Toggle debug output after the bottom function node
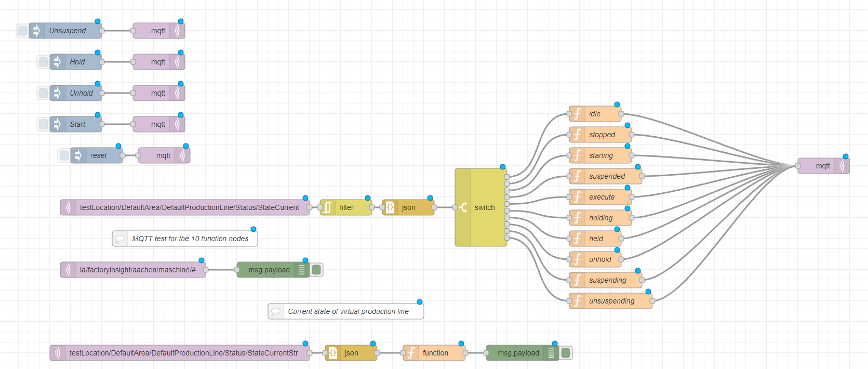This screenshot has width=868, height=369. (566, 353)
